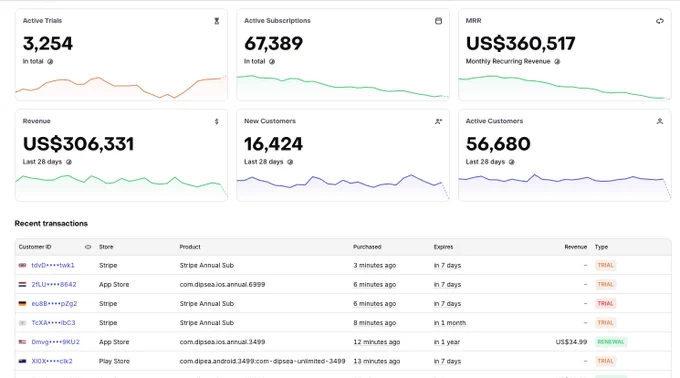This screenshot has width=680, height=378.
Task: Click the New Customers sparkline chart
Action: [x=343, y=186]
